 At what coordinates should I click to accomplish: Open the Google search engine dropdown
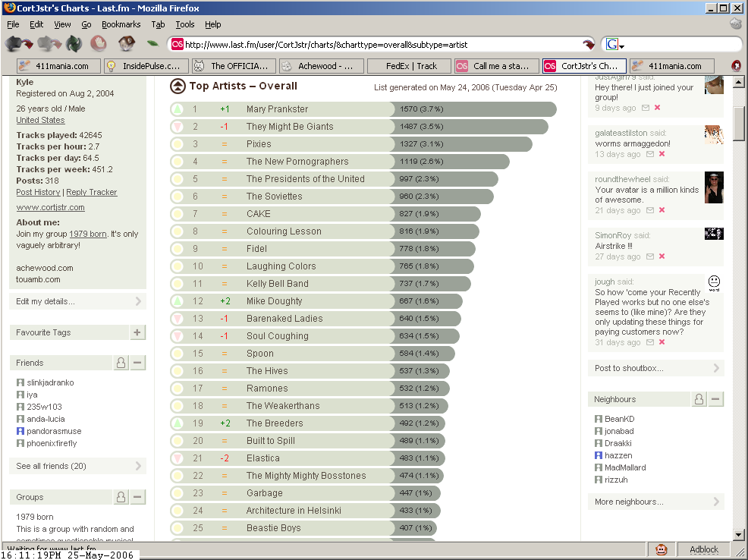pyautogui.click(x=614, y=45)
